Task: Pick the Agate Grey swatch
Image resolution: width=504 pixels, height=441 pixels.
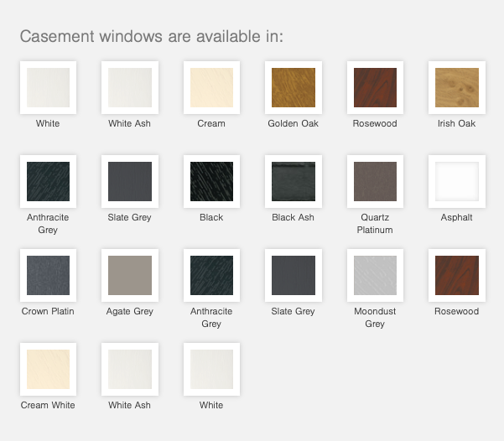Action: [130, 275]
